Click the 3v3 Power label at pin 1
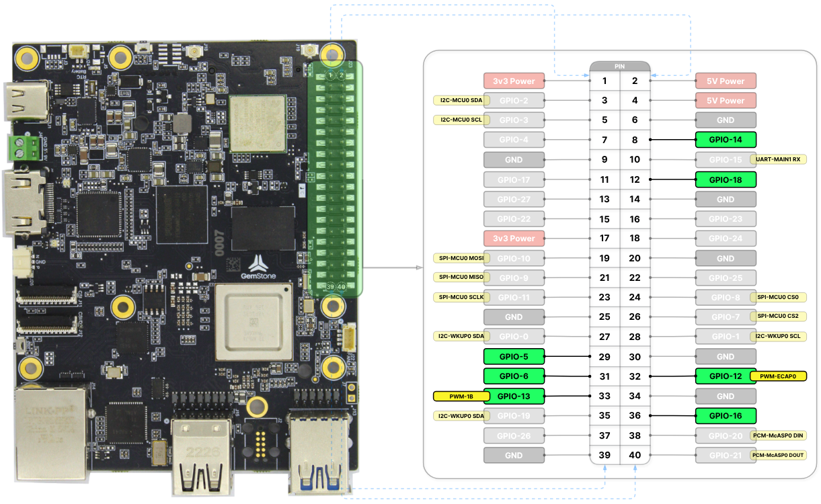The image size is (821, 504). point(514,81)
